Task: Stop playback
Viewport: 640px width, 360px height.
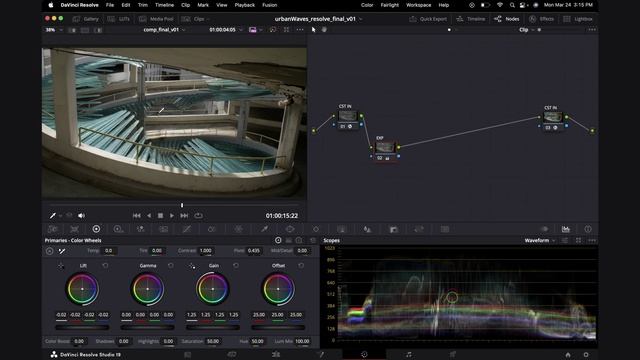Action: (x=160, y=216)
